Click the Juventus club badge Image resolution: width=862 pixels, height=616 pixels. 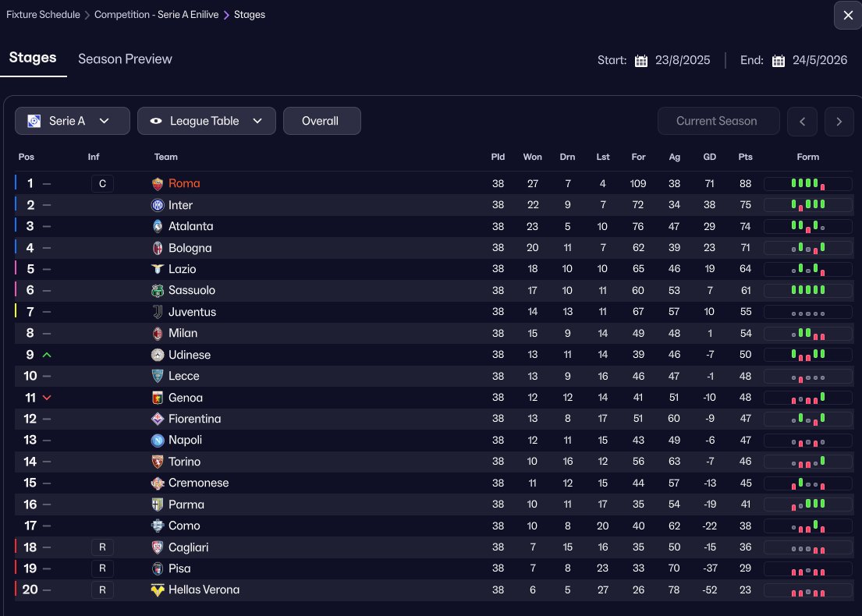pos(158,312)
